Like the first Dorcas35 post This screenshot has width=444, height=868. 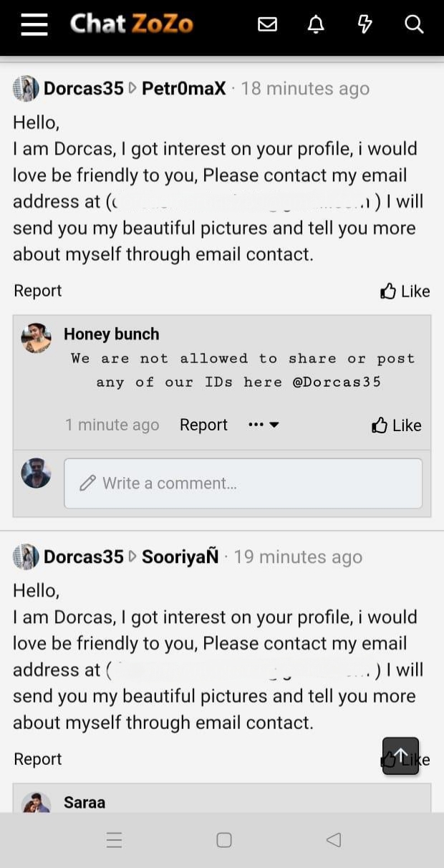405,291
